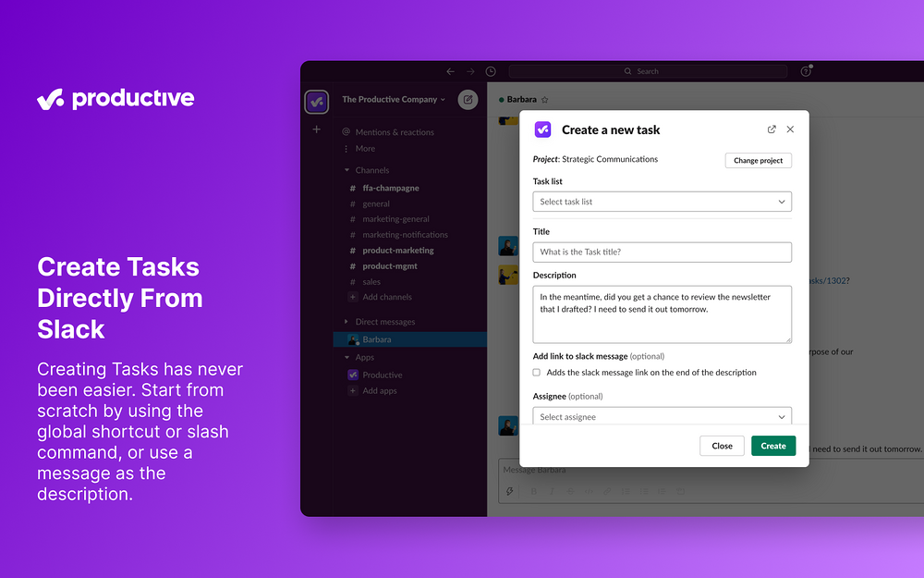The width and height of the screenshot is (924, 578).
Task: Collapse the Channels section
Action: pos(346,170)
